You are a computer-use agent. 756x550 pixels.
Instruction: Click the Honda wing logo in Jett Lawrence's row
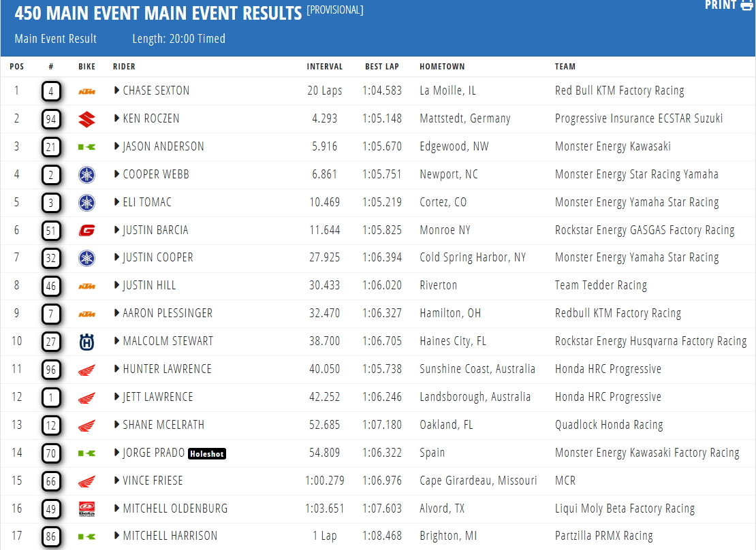click(x=86, y=398)
